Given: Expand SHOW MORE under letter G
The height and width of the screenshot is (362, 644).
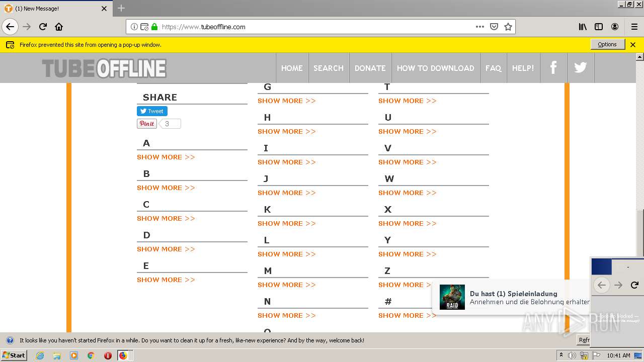Looking at the screenshot, I should click(287, 101).
